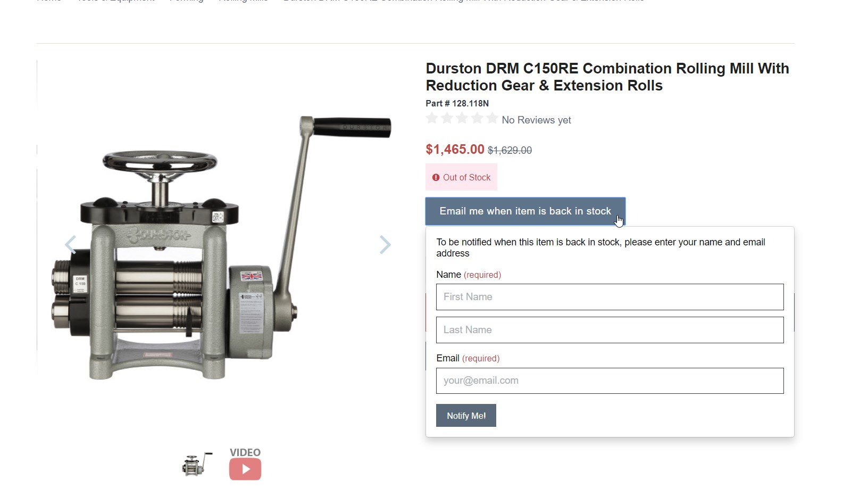Submit the form with Notify Me! button
The height and width of the screenshot is (504, 868).
466,416
